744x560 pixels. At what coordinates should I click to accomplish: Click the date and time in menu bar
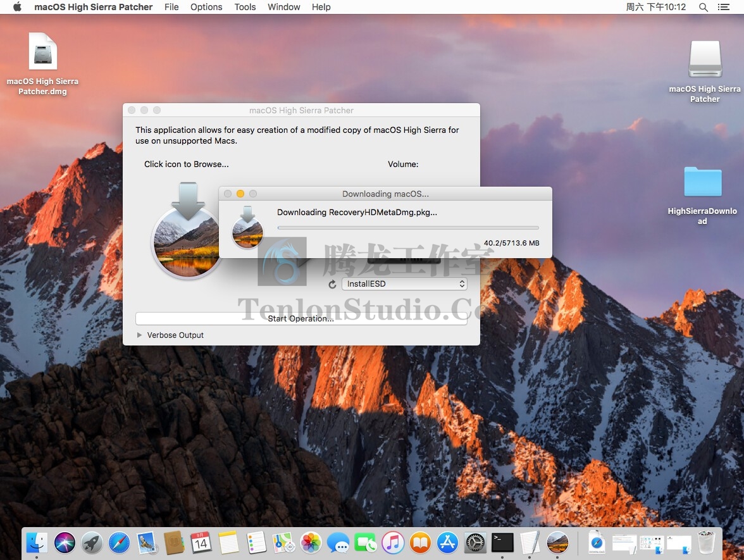[655, 6]
